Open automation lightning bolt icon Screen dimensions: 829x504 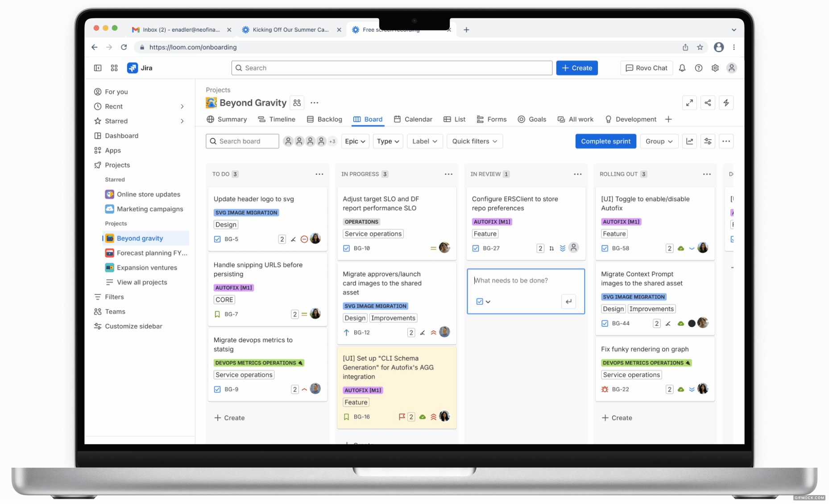point(726,103)
